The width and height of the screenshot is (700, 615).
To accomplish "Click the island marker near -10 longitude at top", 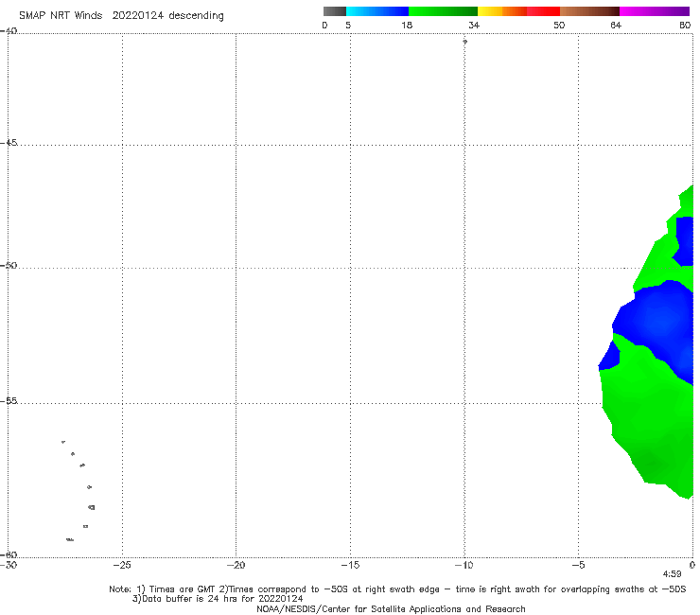I will [x=464, y=42].
